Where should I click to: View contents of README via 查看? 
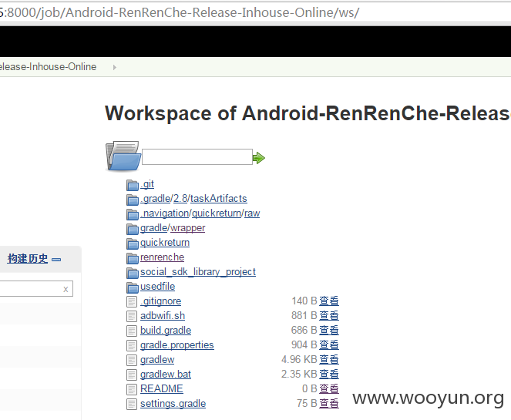[329, 388]
